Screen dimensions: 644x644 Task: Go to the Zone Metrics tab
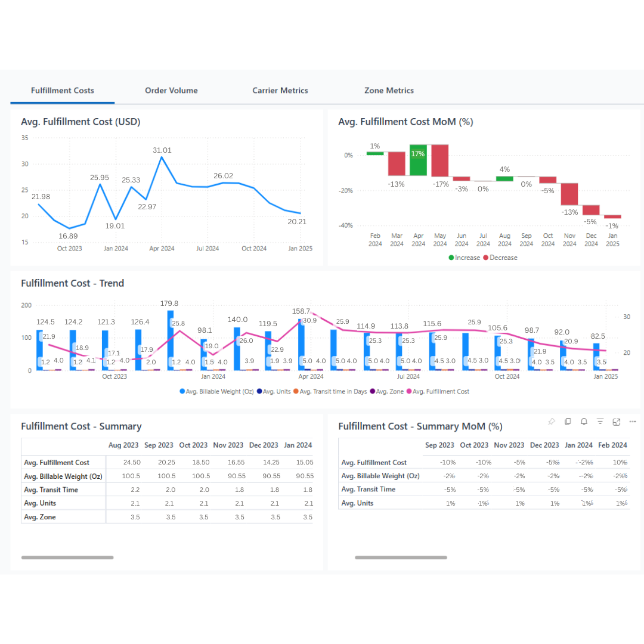tap(389, 91)
